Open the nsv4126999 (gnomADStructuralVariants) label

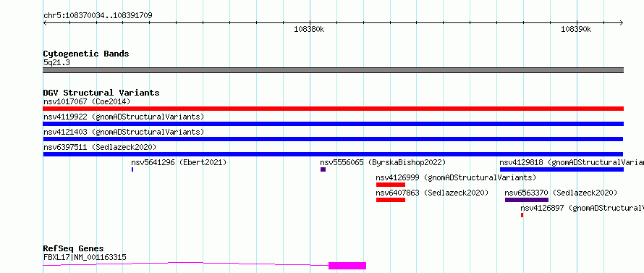457,177
